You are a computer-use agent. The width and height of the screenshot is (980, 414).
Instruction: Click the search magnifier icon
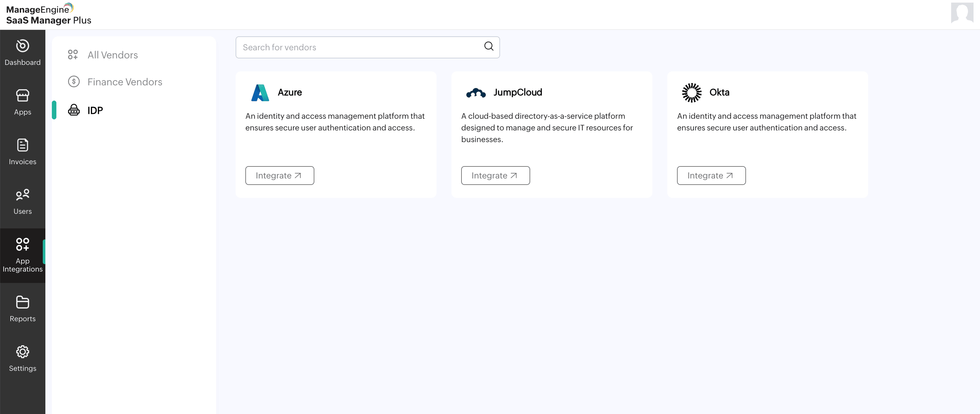(488, 46)
